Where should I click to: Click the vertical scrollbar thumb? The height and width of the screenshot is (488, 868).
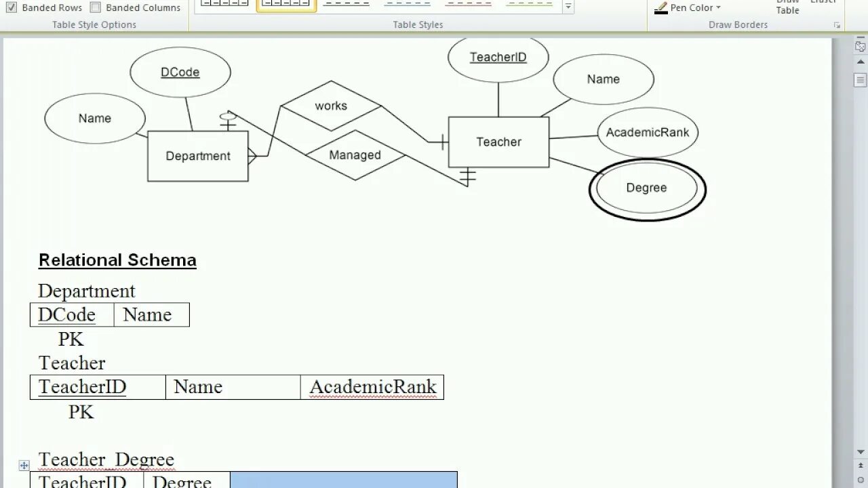point(861,79)
